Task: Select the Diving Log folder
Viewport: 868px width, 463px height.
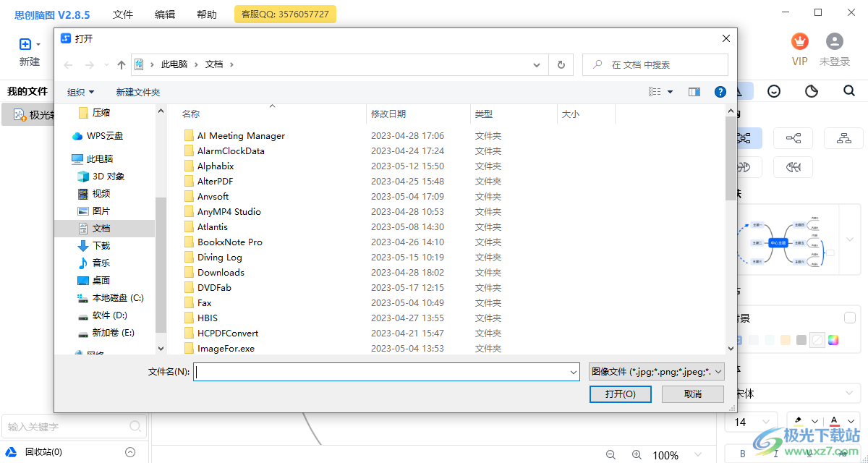Action: click(220, 258)
